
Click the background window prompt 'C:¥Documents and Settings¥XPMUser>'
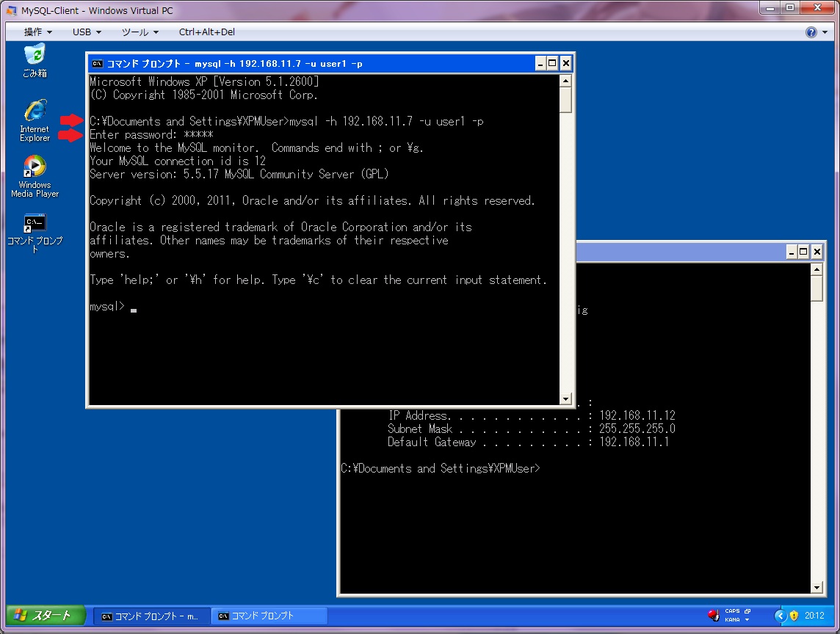[441, 469]
